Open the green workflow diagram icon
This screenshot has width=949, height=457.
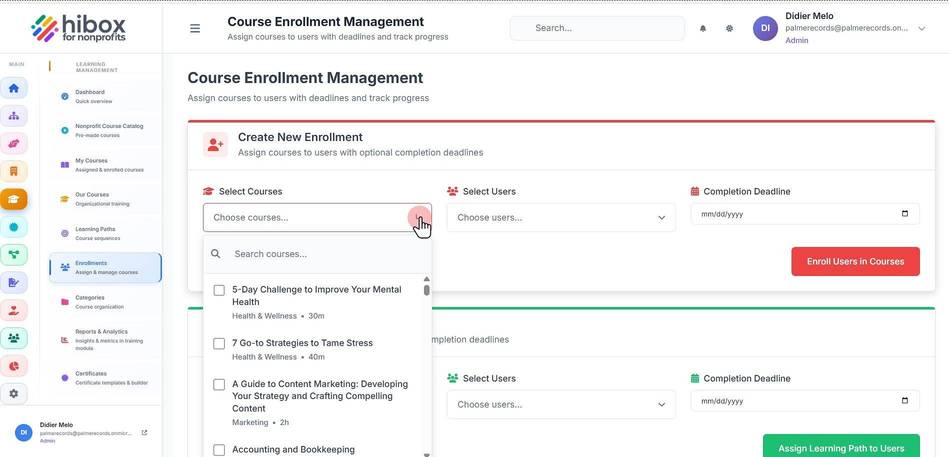pyautogui.click(x=13, y=255)
